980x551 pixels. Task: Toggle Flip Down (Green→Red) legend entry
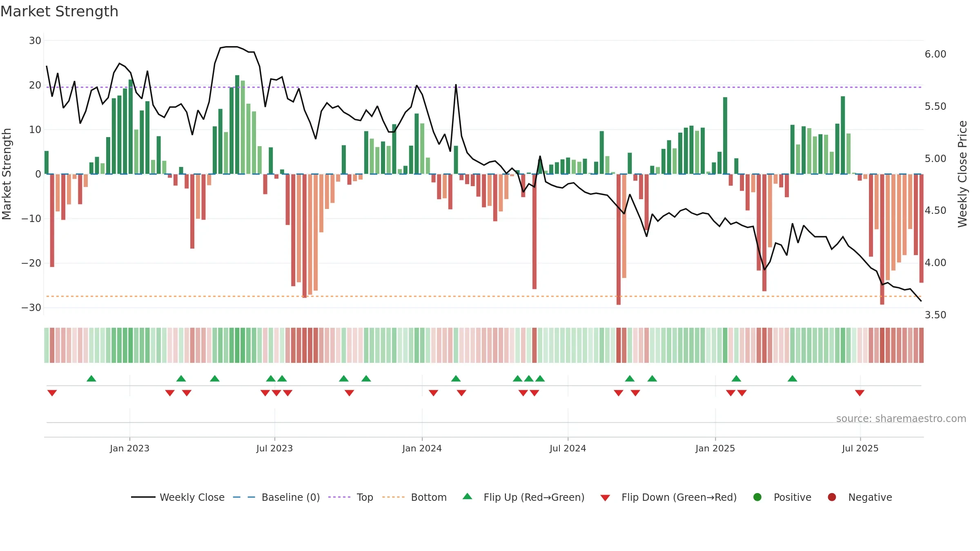[x=668, y=497]
